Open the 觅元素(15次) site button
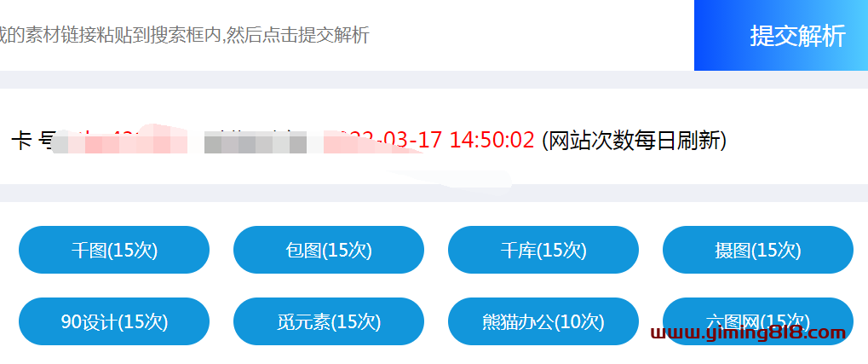The image size is (868, 364). tap(329, 321)
